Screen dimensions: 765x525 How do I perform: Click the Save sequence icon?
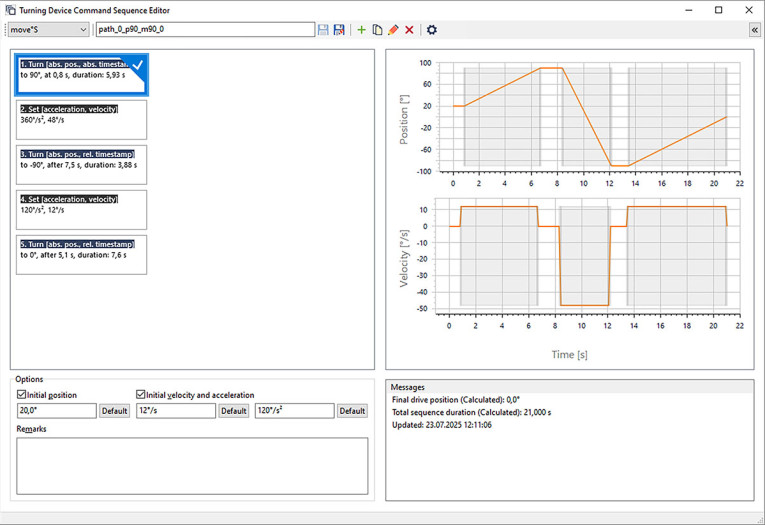pos(323,30)
